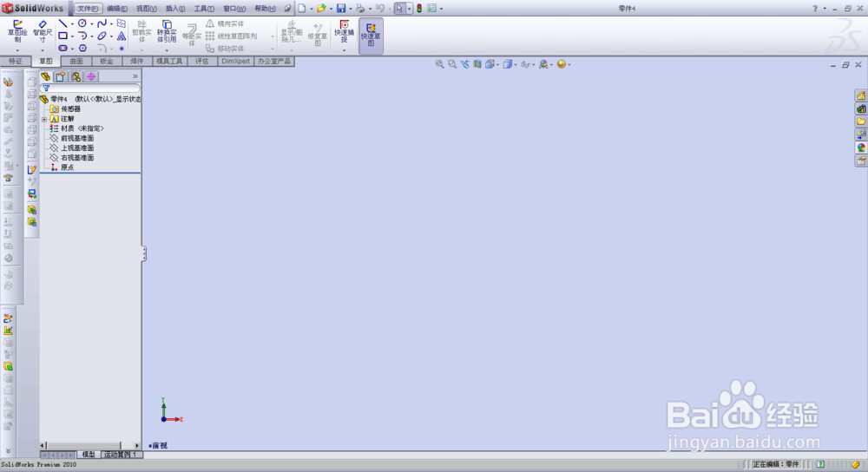Open the 插入 menu
This screenshot has width=868, height=472.
point(175,9)
